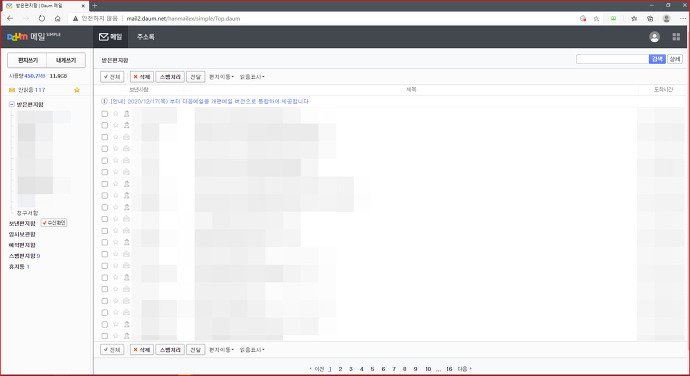
Task: Open the top 편지이동 dropdown
Action: click(x=221, y=77)
